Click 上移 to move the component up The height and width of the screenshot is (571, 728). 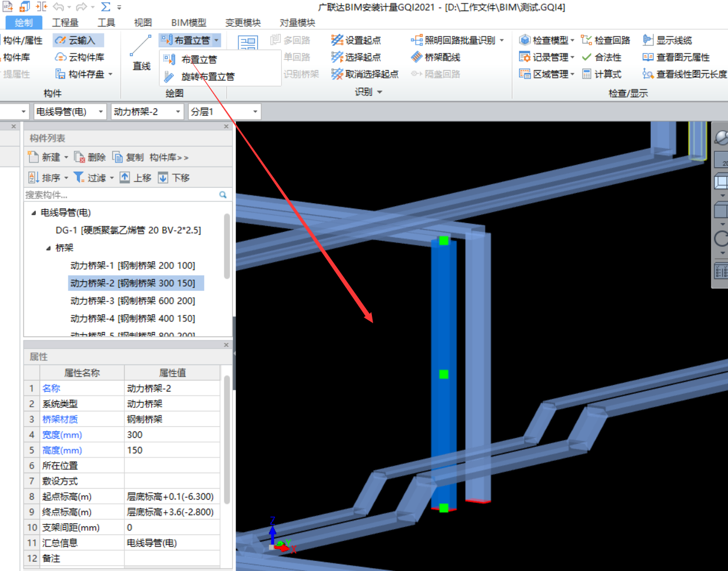click(135, 177)
